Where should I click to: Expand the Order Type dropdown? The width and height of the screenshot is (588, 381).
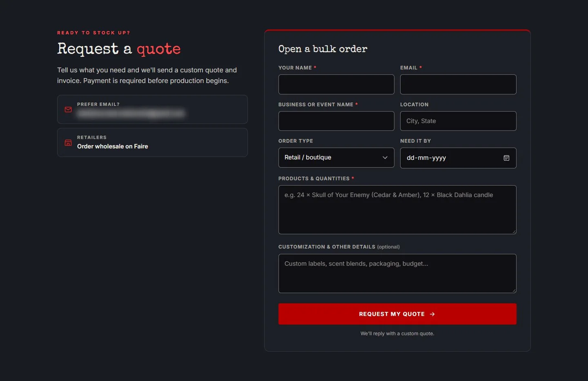tap(336, 157)
